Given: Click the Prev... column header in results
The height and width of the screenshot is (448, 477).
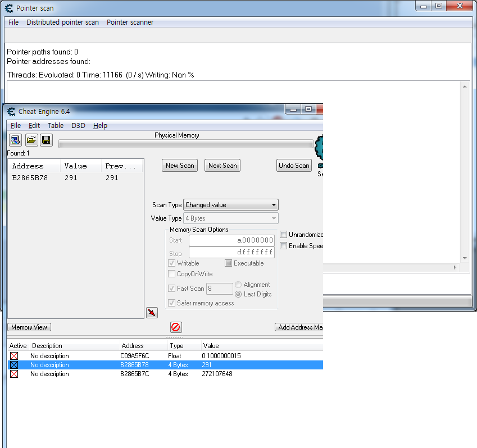Looking at the screenshot, I should tap(122, 166).
